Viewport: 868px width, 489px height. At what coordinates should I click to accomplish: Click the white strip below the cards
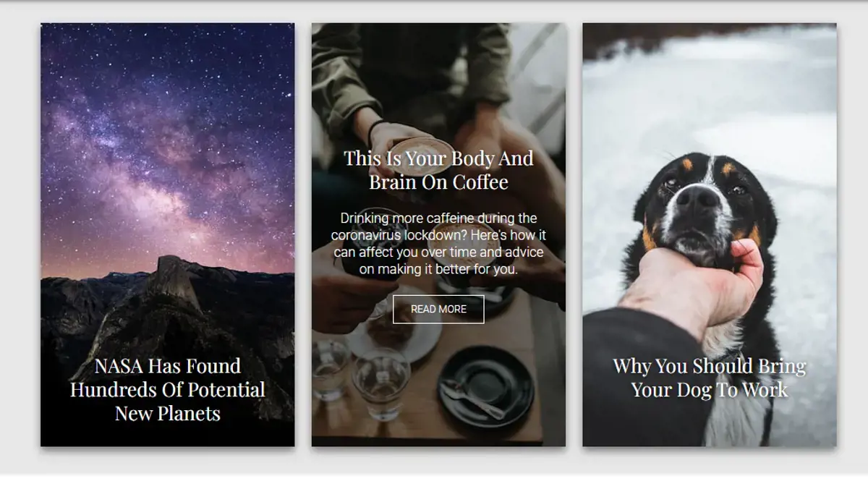(434, 482)
